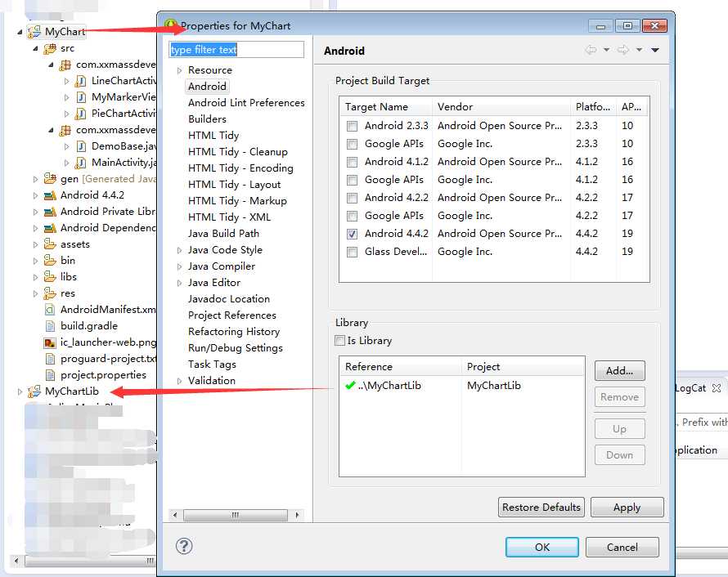Check Google APIs 4.1.2 build target
The image size is (728, 577).
coord(353,180)
